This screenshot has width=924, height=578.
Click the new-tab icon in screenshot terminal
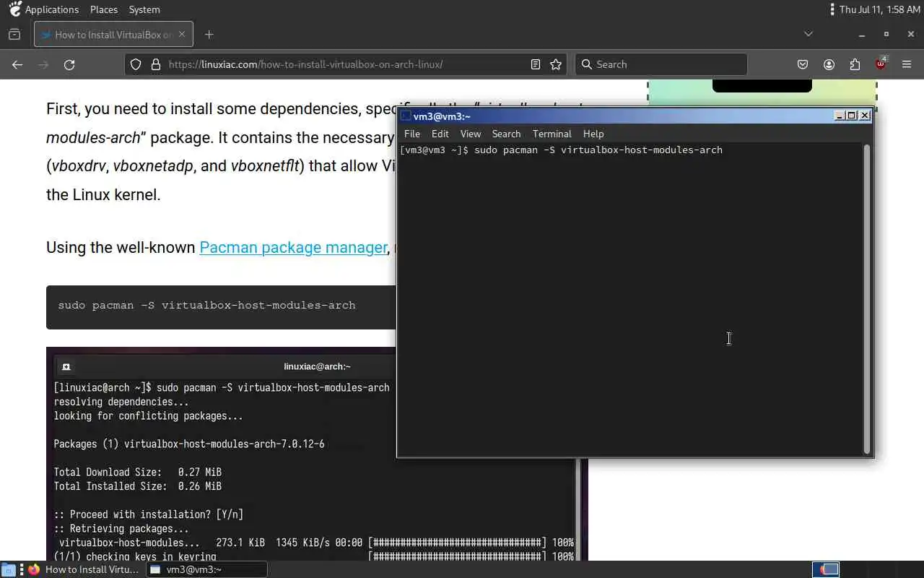coord(66,366)
